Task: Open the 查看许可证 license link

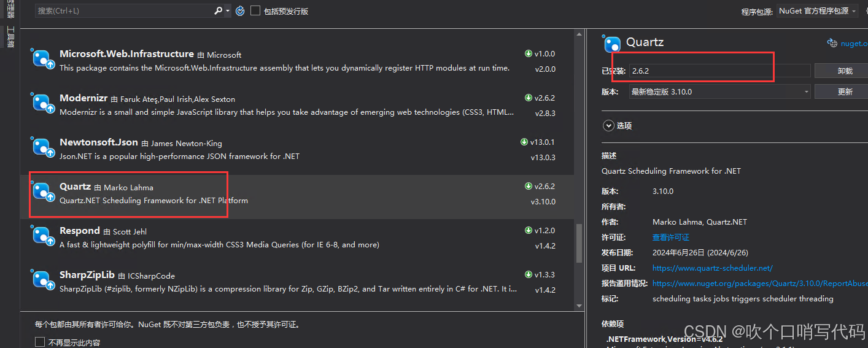Action: [671, 237]
